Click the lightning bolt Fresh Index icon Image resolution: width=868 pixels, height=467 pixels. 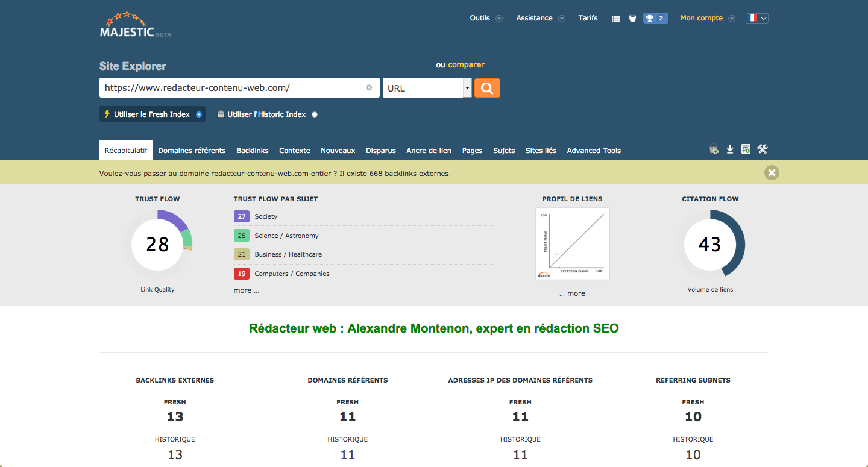pyautogui.click(x=107, y=114)
